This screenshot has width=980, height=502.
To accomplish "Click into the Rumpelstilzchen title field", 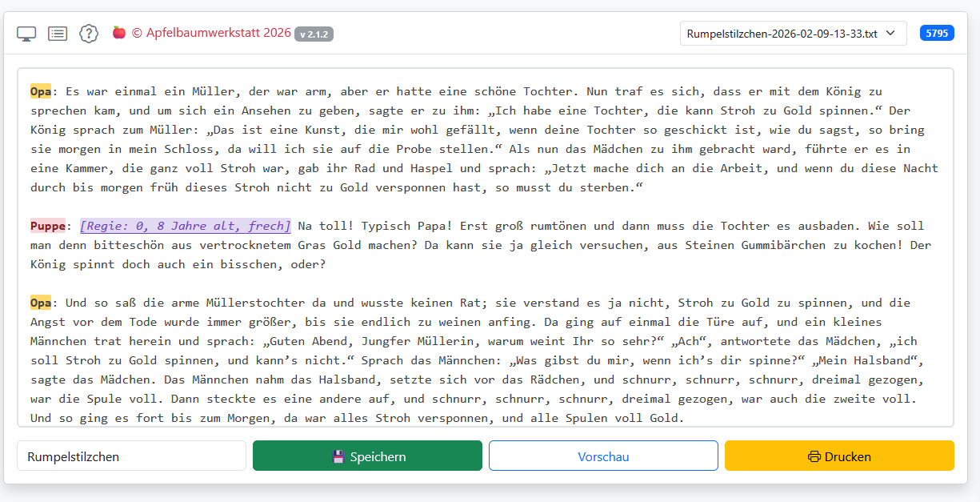I will click(131, 456).
